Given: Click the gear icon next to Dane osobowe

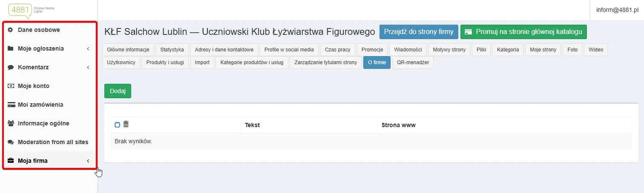Looking at the screenshot, I should pos(11,30).
